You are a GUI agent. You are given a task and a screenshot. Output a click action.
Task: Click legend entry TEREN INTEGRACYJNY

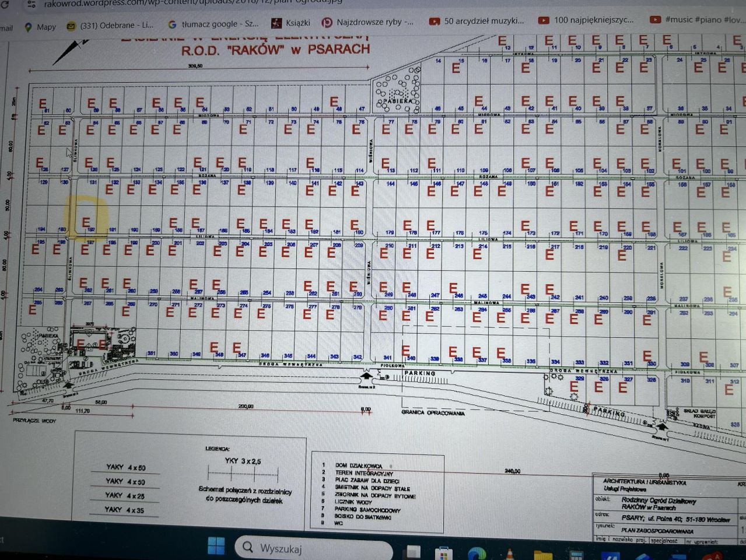click(x=364, y=473)
